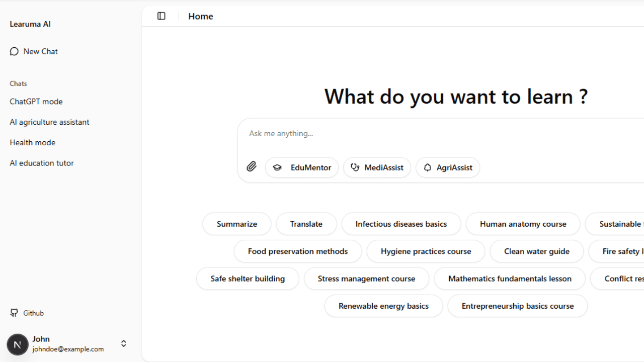644x362 pixels.
Task: Enable EduMentor mode
Action: coord(302,167)
